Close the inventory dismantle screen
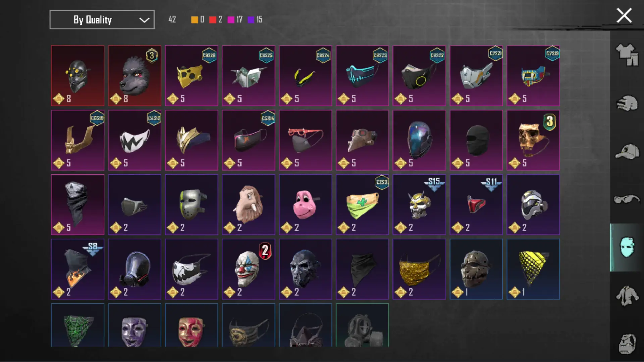This screenshot has height=362, width=644. click(624, 16)
